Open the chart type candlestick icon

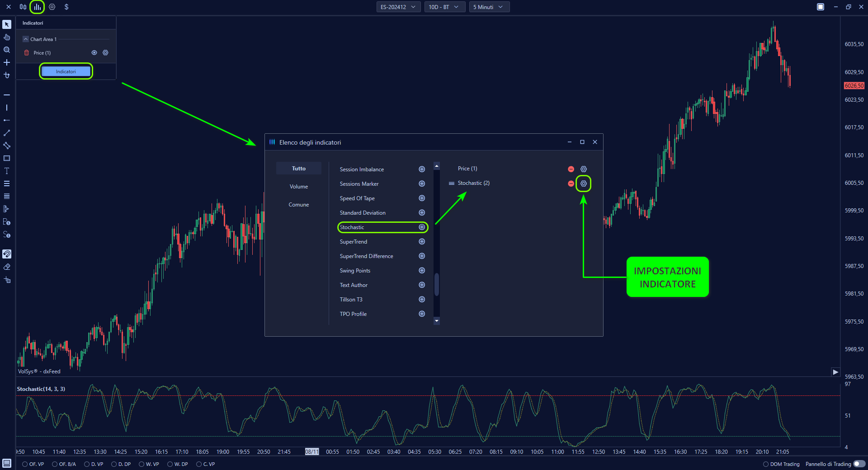coord(23,7)
